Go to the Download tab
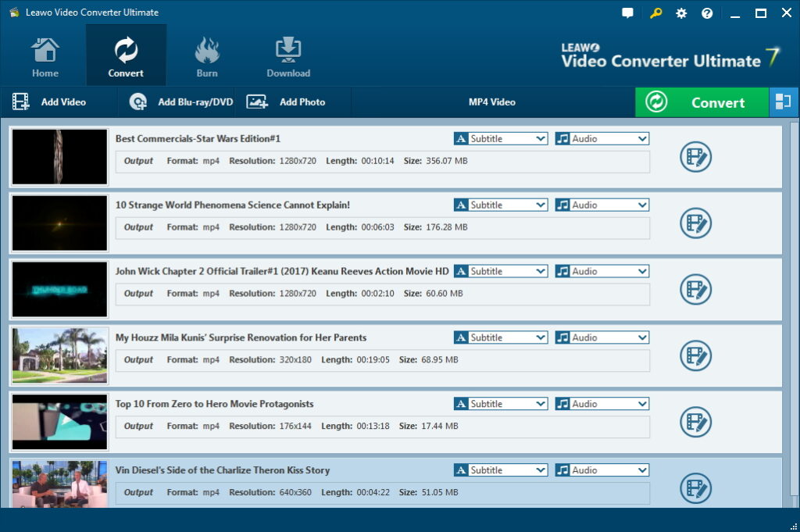Viewport: 800px width, 532px height. pos(288,56)
